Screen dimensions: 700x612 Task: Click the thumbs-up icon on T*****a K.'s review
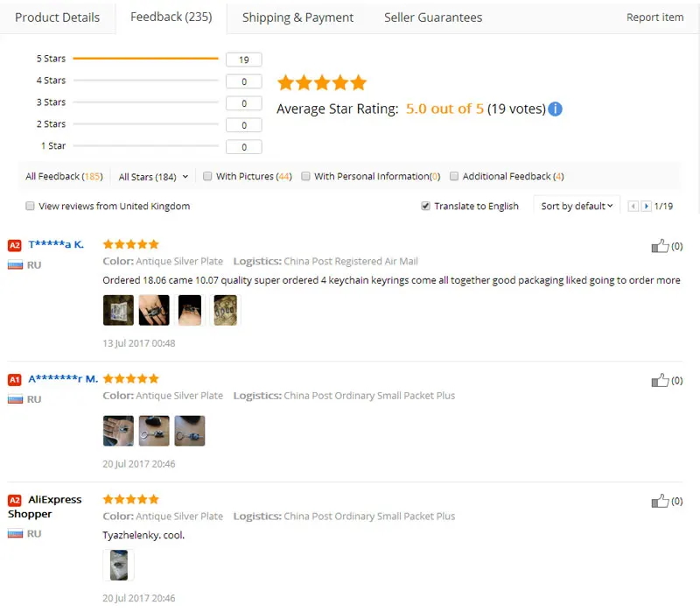click(x=660, y=247)
